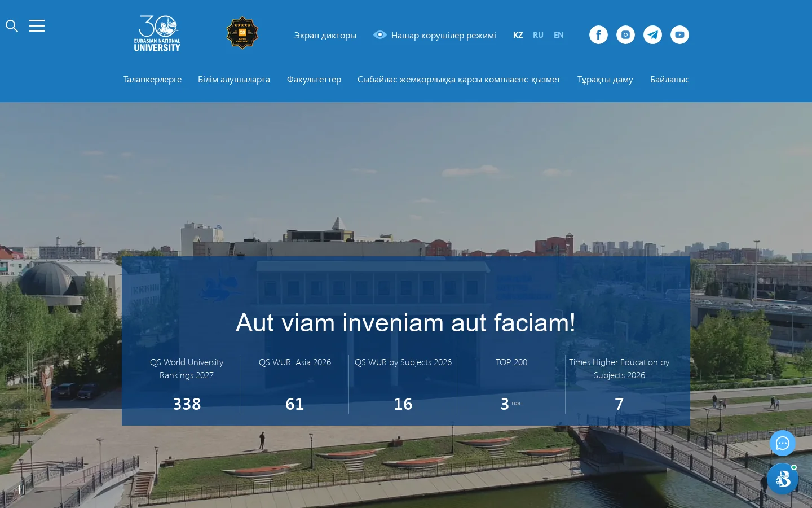Switch language to EN
This screenshot has width=812, height=508.
(559, 35)
